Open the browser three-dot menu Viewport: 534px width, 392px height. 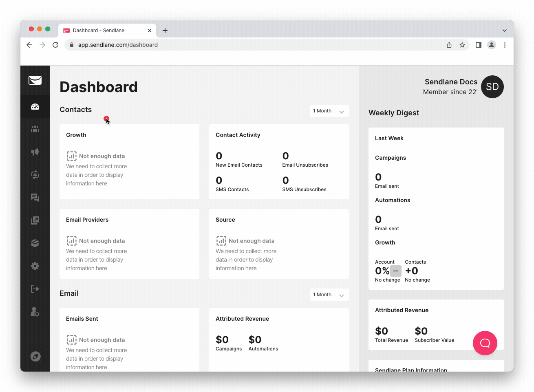[505, 45]
